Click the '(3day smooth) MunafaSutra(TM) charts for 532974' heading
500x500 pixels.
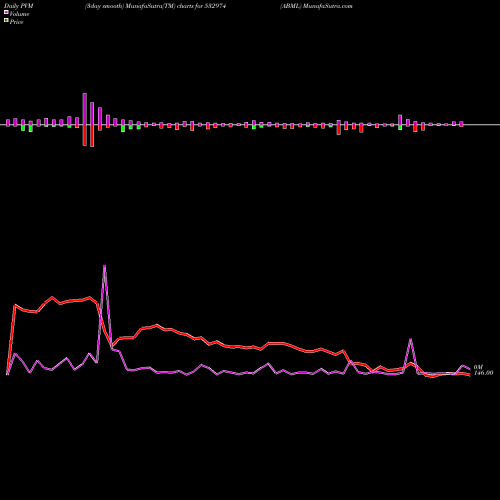tap(155, 6)
